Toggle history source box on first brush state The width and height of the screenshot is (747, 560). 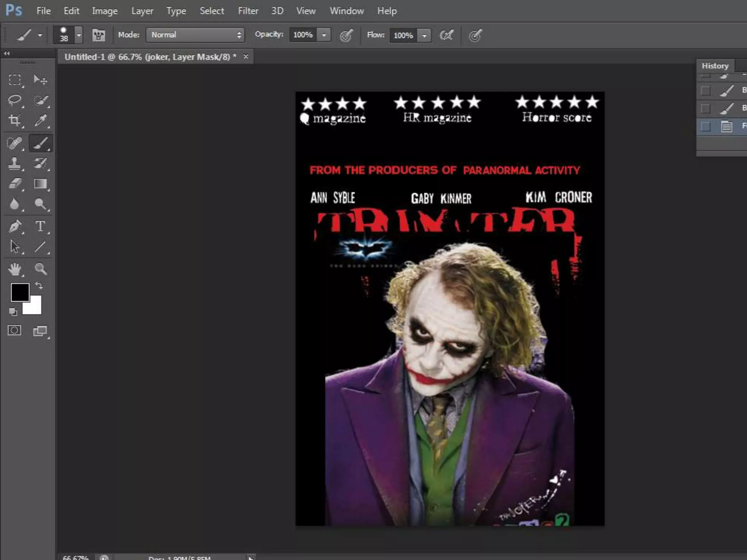[x=706, y=90]
